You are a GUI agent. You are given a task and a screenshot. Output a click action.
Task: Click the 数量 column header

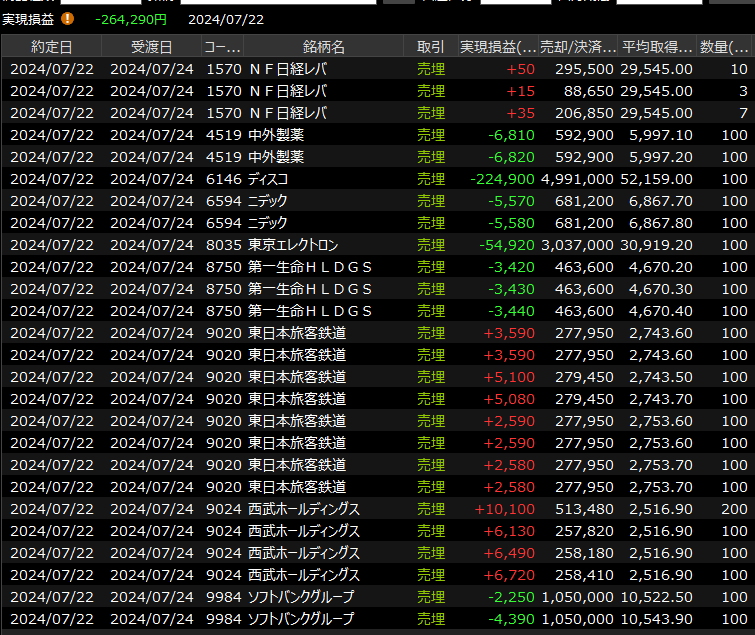(x=724, y=47)
